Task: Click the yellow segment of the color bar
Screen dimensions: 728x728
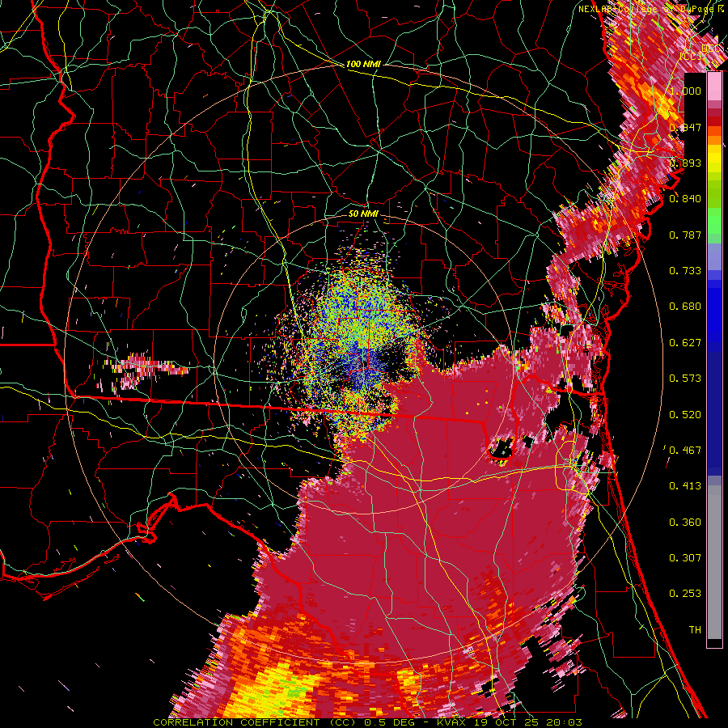Action: (x=714, y=159)
